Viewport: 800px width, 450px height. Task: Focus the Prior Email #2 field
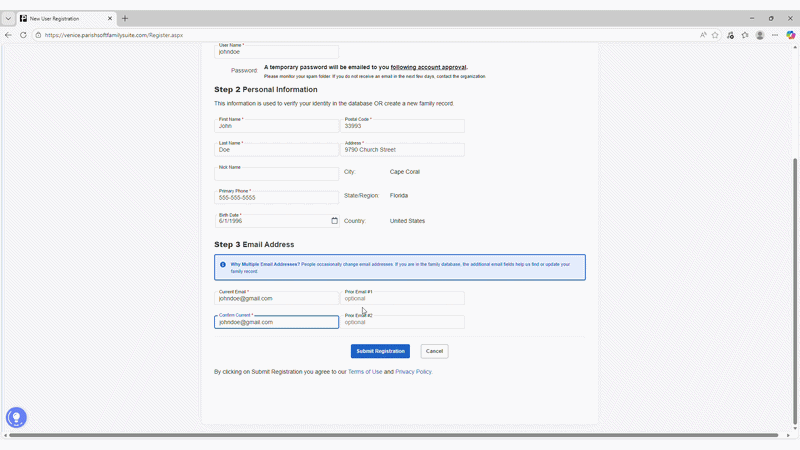pyautogui.click(x=403, y=322)
